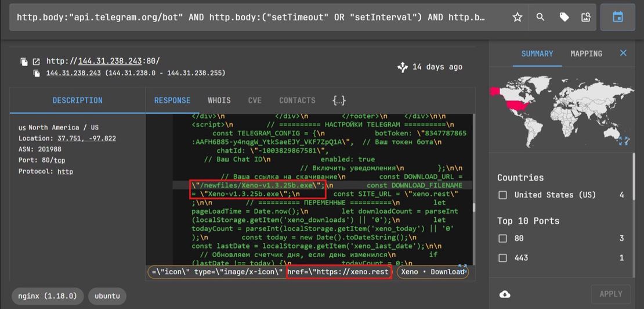Image resolution: width=644 pixels, height=309 pixels.
Task: Click the star icon to save query
Action: click(x=518, y=17)
